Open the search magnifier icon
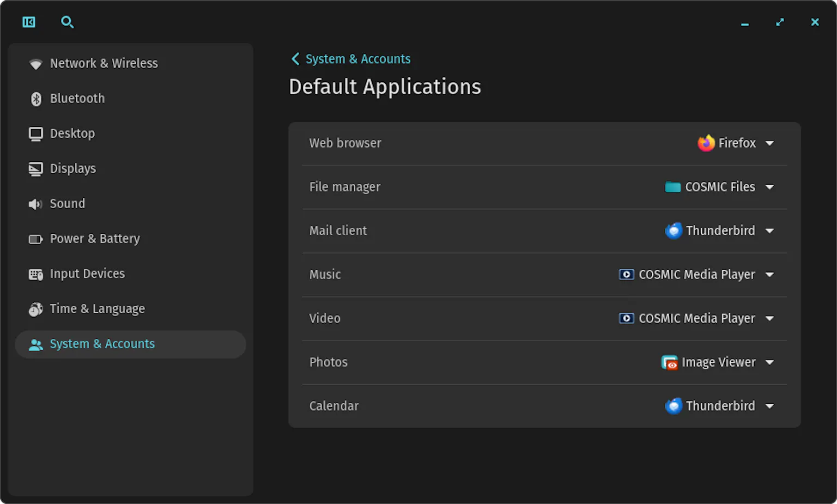 pyautogui.click(x=67, y=22)
